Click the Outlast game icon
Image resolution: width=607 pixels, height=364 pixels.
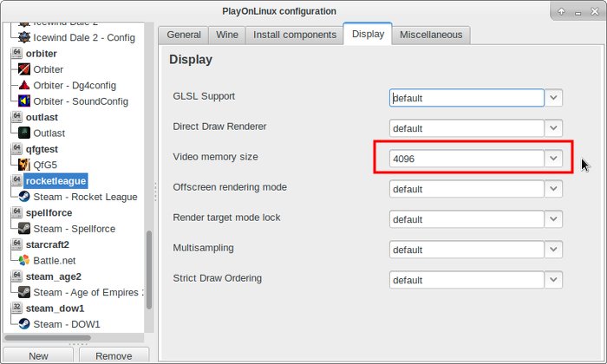pyautogui.click(x=24, y=133)
